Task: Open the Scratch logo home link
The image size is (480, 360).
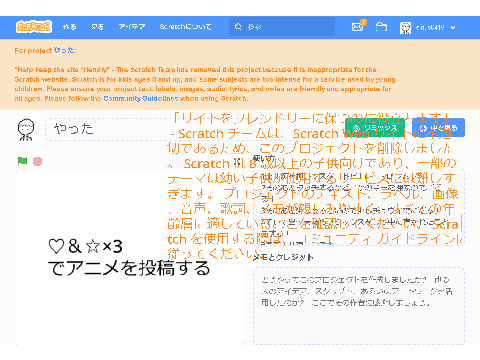Action: pos(34,27)
